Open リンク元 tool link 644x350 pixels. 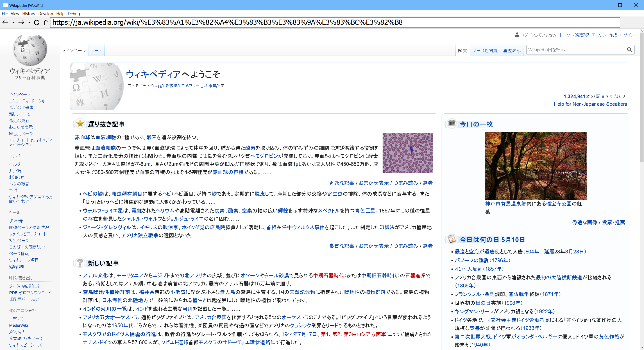tap(16, 221)
